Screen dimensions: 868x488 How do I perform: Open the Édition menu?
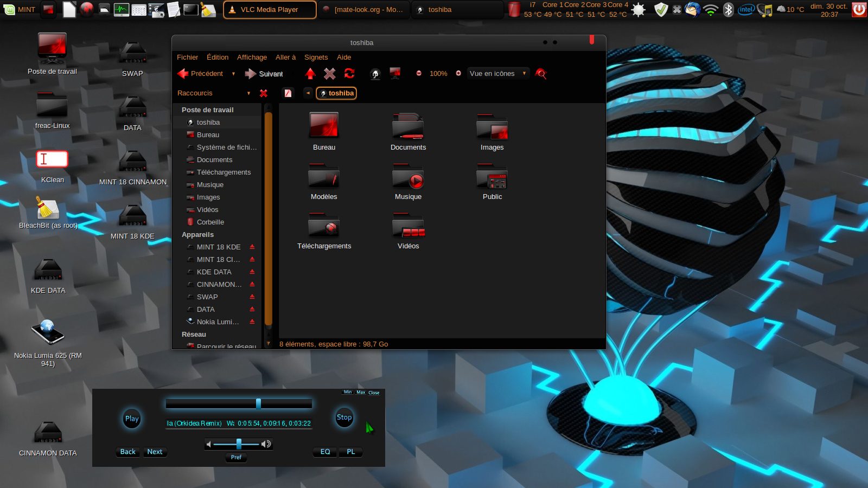[x=218, y=57]
